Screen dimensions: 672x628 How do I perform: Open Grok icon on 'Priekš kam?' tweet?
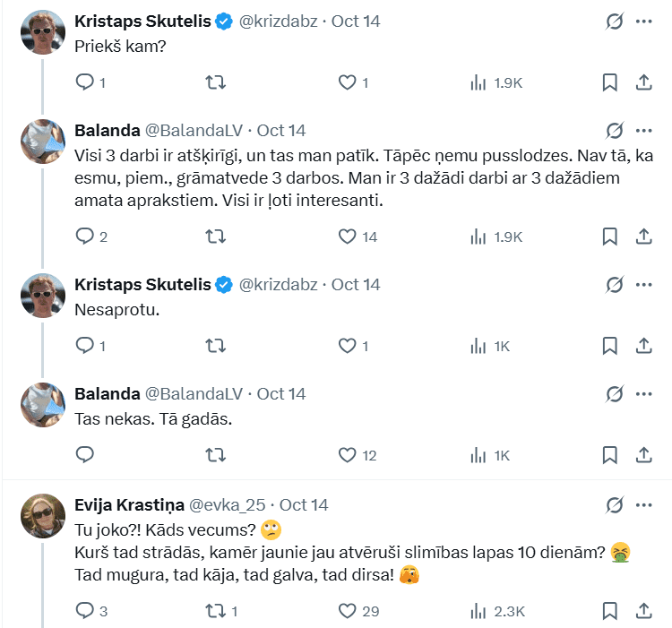click(x=615, y=22)
